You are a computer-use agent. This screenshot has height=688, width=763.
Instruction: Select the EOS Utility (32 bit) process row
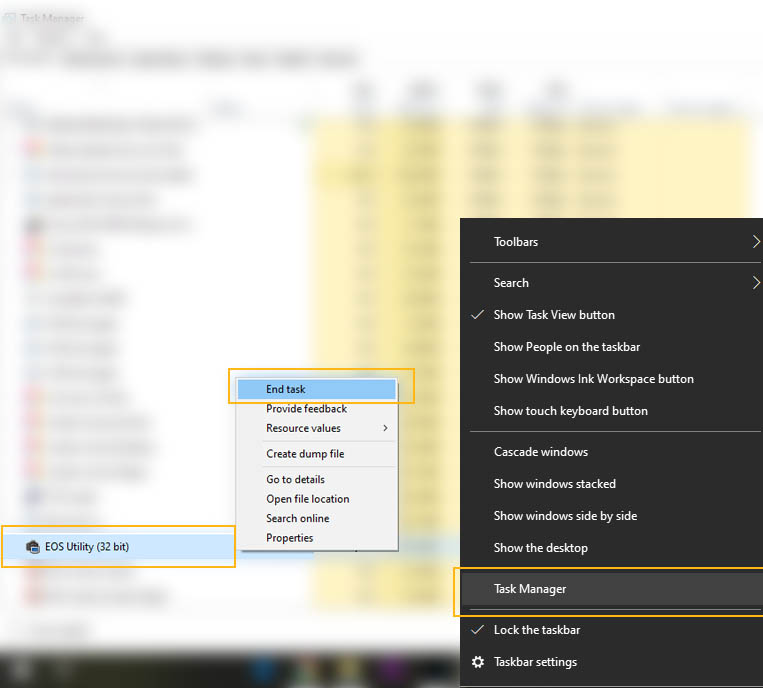pos(119,546)
